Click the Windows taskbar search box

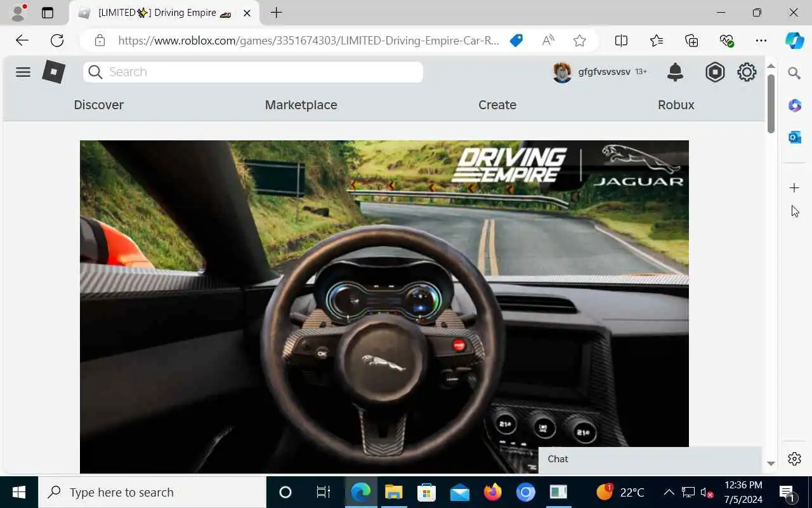pyautogui.click(x=152, y=492)
